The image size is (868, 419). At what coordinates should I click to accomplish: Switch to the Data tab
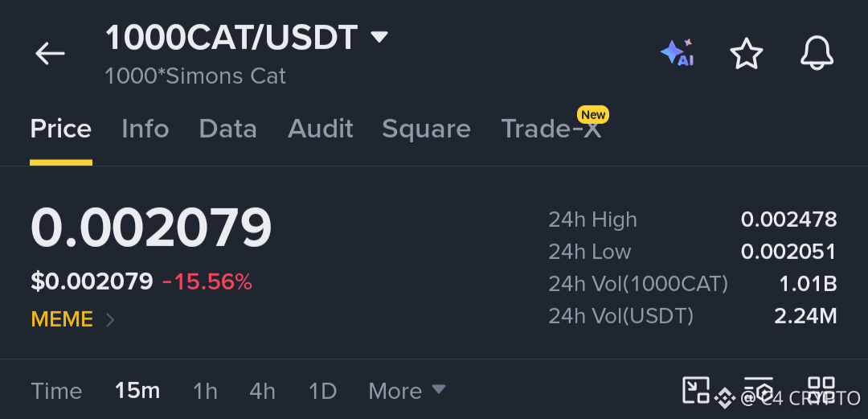click(x=228, y=129)
